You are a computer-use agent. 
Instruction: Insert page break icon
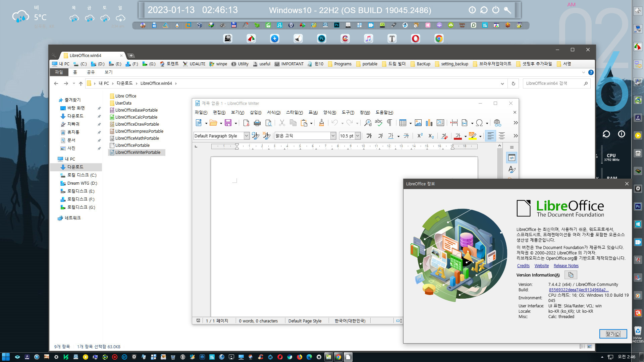click(454, 123)
